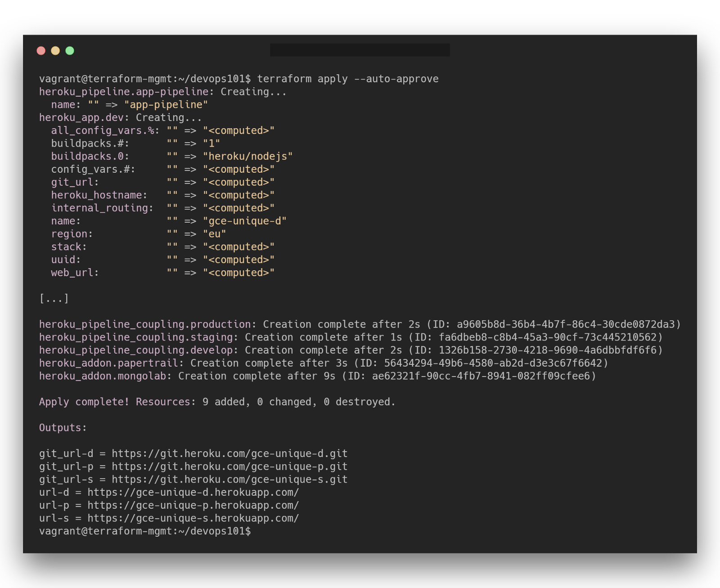
Task: Click the heroku_addon.mongolab resource ID
Action: pyautogui.click(x=481, y=376)
